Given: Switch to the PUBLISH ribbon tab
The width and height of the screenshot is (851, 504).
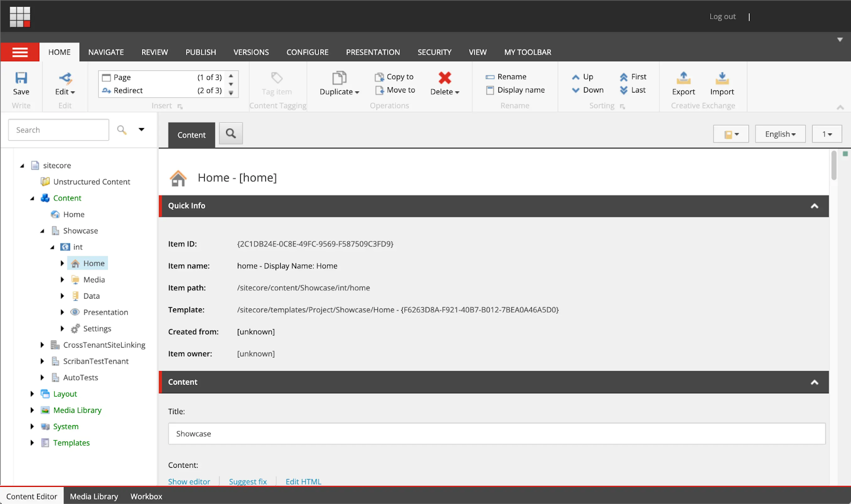Looking at the screenshot, I should (201, 52).
